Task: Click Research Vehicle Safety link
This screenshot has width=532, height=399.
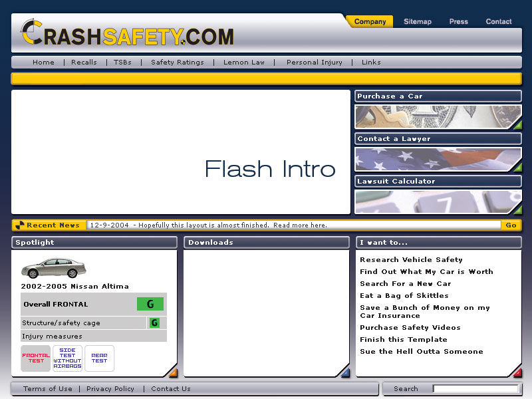Action: point(411,259)
